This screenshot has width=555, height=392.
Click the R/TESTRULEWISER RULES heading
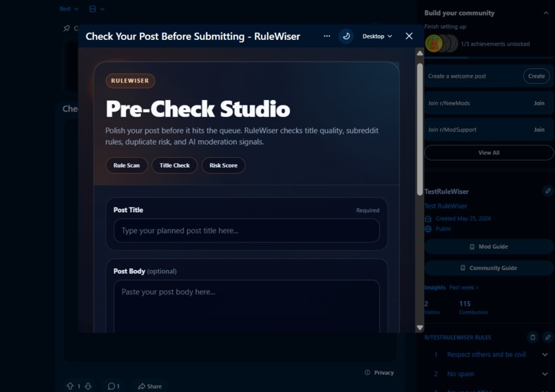click(x=458, y=338)
